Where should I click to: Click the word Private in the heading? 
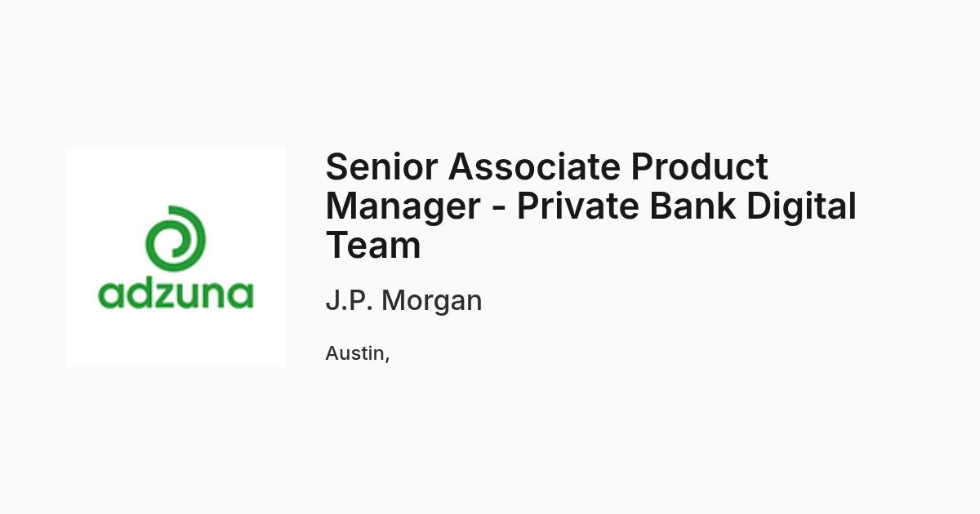pos(578,206)
